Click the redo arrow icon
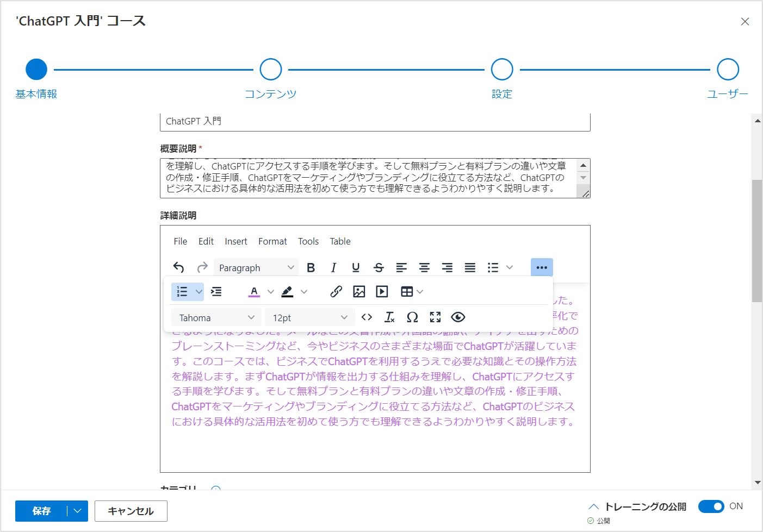Screen dimensions: 763x532 [202, 267]
